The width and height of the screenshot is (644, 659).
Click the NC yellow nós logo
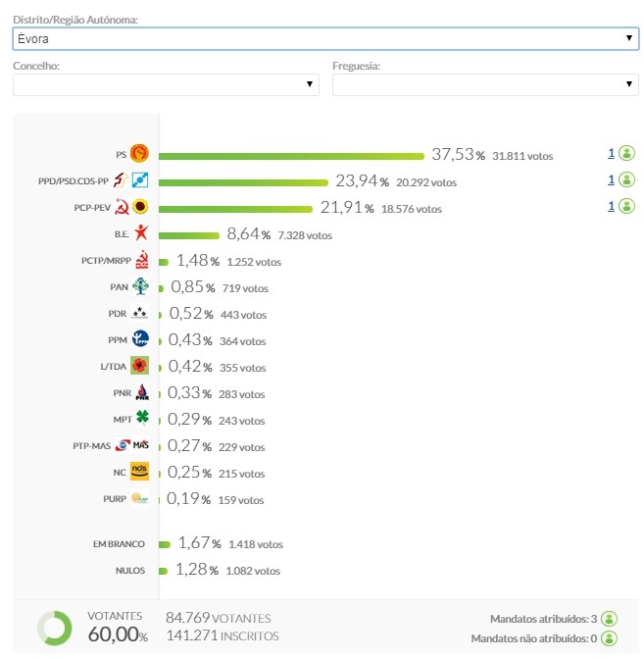pos(139,471)
